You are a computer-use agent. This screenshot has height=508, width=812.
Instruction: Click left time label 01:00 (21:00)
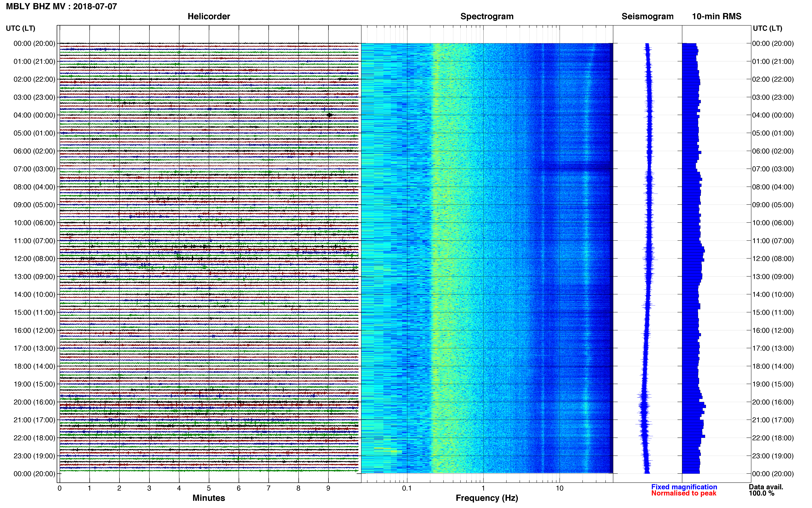point(34,62)
